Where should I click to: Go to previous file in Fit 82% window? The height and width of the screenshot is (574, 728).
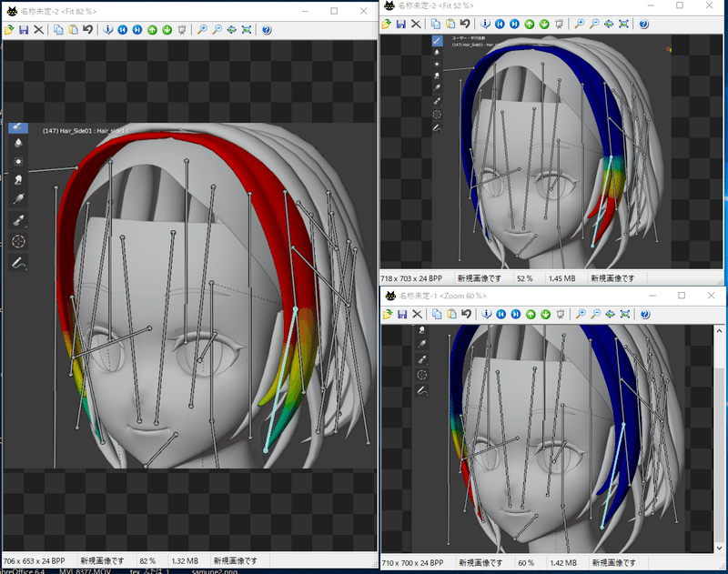pos(123,30)
